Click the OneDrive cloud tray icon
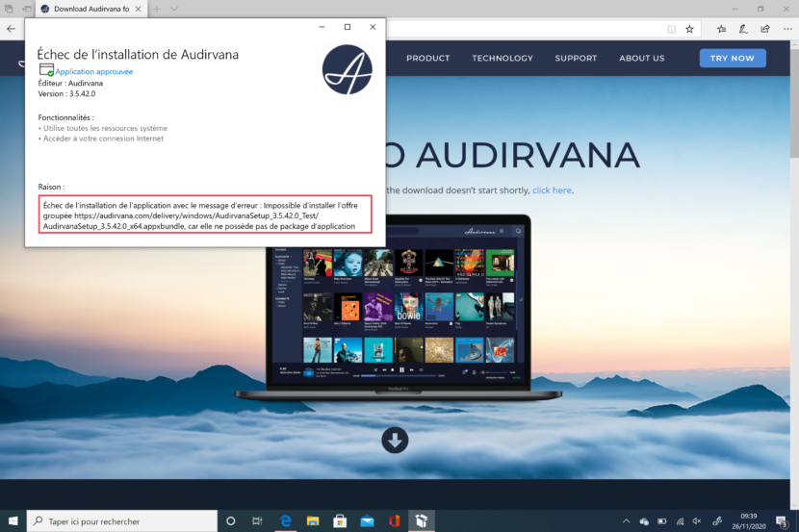This screenshot has width=799, height=532. pos(644,520)
